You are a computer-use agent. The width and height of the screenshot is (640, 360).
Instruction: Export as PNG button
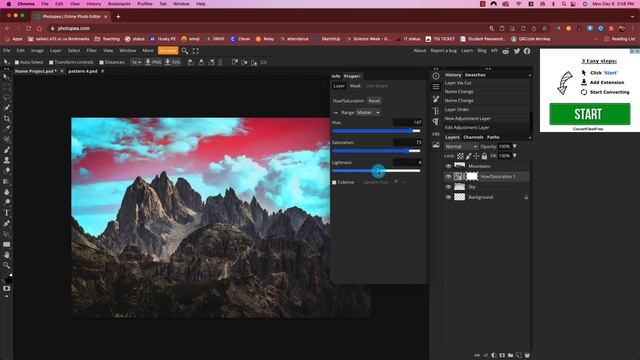153,62
